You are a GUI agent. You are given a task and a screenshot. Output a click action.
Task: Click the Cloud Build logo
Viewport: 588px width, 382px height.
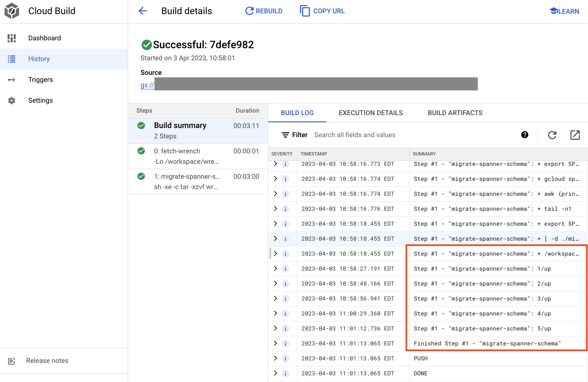click(x=12, y=11)
